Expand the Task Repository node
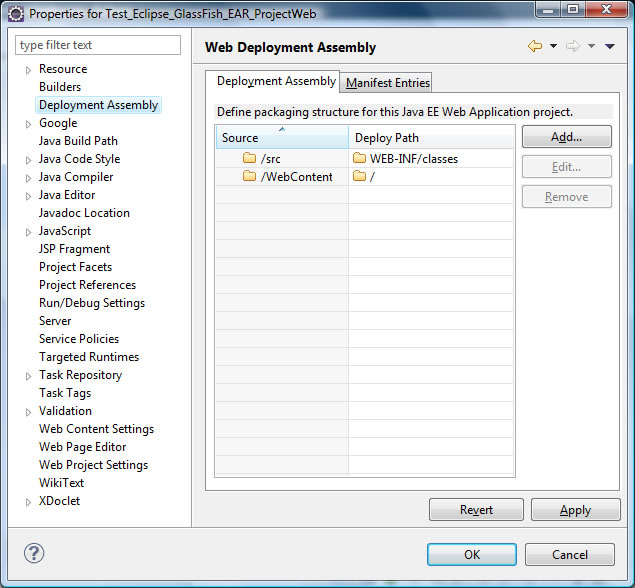 point(28,376)
